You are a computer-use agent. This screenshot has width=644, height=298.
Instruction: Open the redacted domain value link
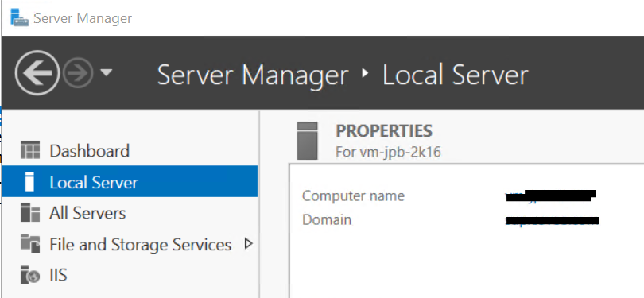click(552, 220)
